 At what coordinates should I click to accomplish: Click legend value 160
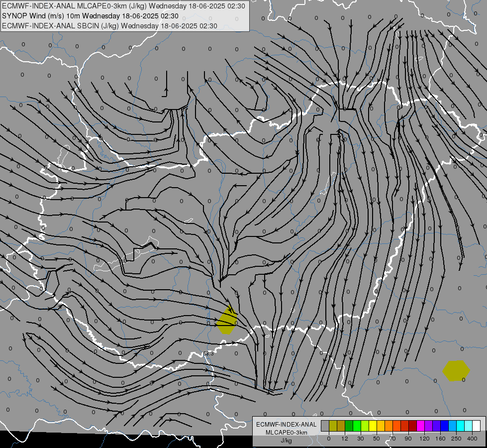pos(440,439)
